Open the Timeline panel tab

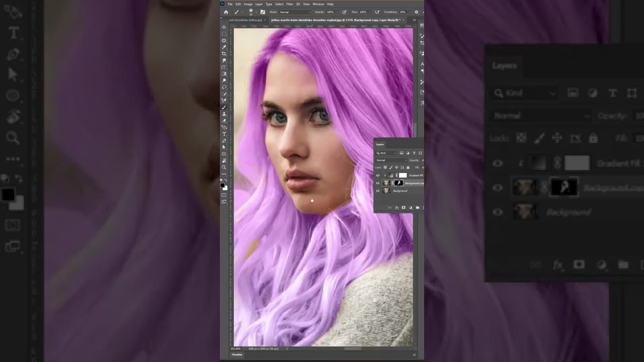236,354
